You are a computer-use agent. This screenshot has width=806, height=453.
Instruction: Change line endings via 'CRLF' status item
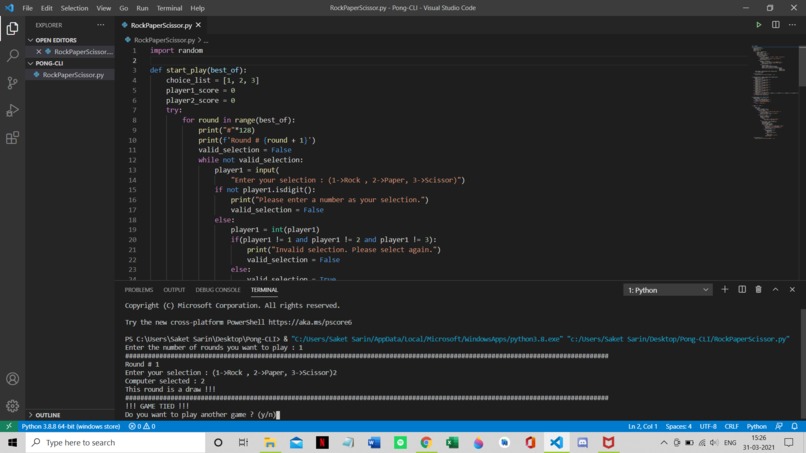pyautogui.click(x=731, y=426)
